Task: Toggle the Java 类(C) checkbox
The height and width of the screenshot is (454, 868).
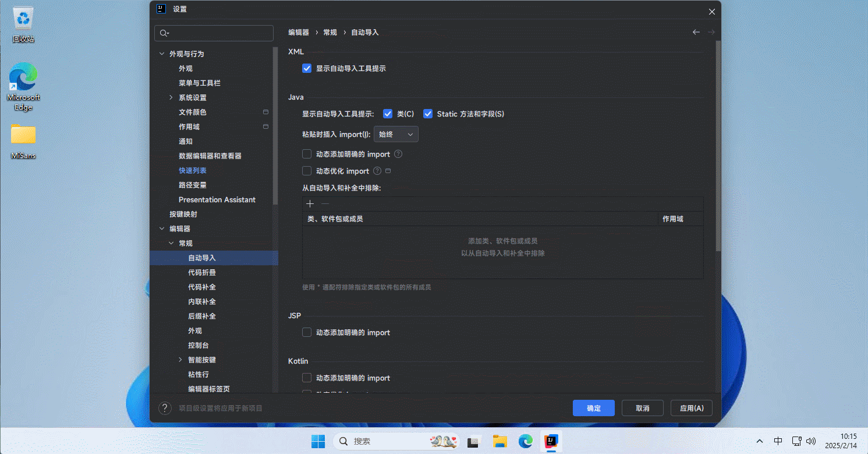Action: (388, 114)
